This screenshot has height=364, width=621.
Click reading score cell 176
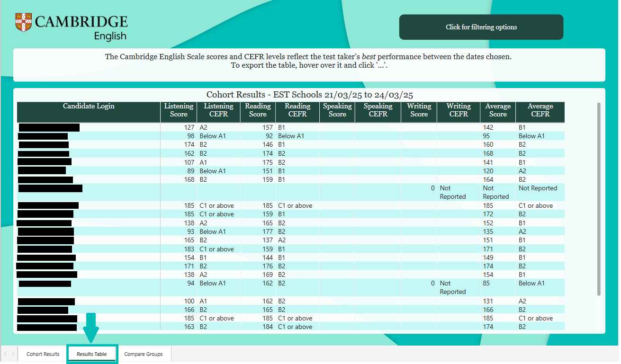tap(268, 266)
